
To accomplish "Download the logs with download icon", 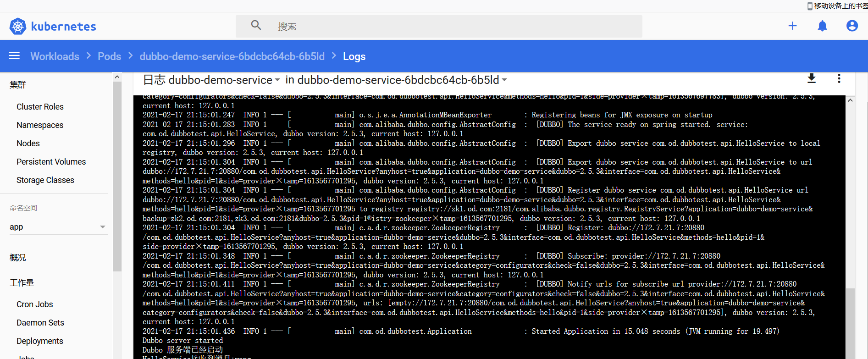I will [812, 78].
